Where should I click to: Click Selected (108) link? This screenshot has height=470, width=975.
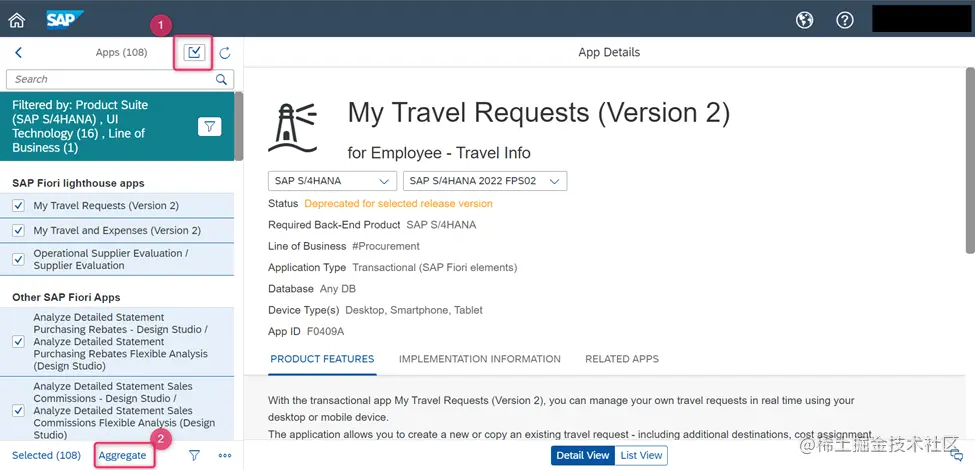47,456
